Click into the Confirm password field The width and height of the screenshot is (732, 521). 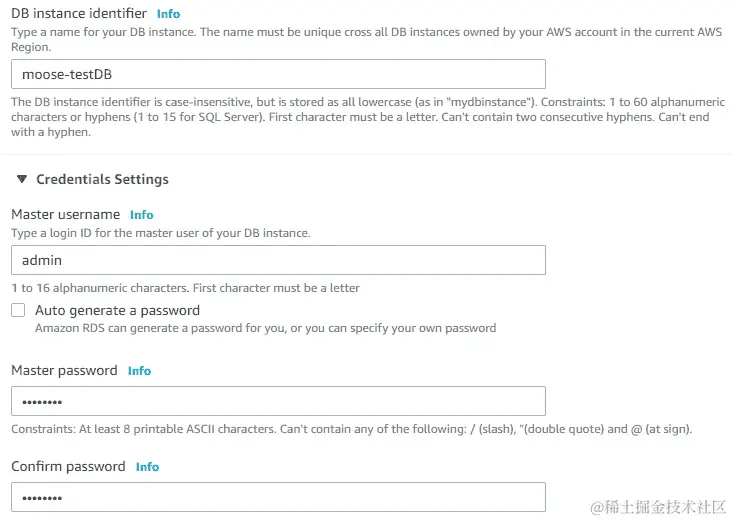pos(278,497)
